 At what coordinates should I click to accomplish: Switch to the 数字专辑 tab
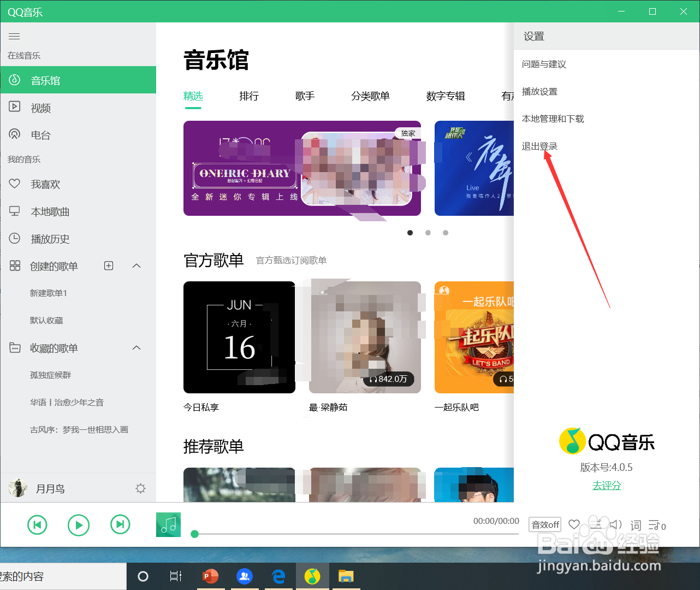[446, 96]
